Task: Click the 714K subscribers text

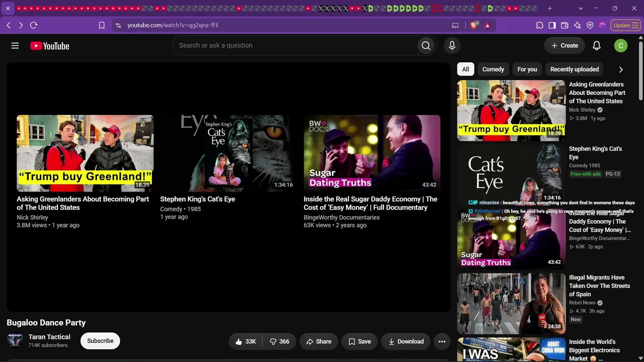Action: point(48,345)
